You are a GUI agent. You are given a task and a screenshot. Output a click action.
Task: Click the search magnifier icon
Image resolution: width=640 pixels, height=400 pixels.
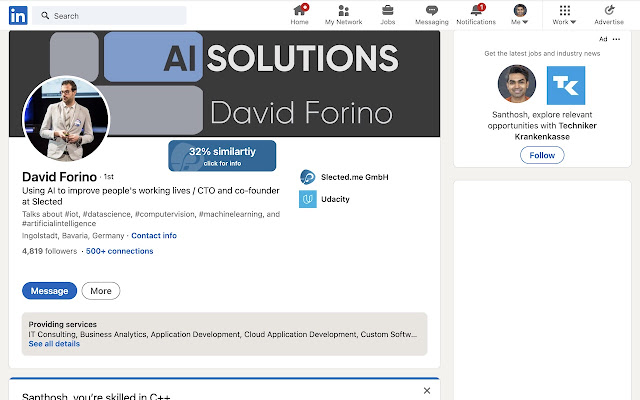[x=45, y=16]
